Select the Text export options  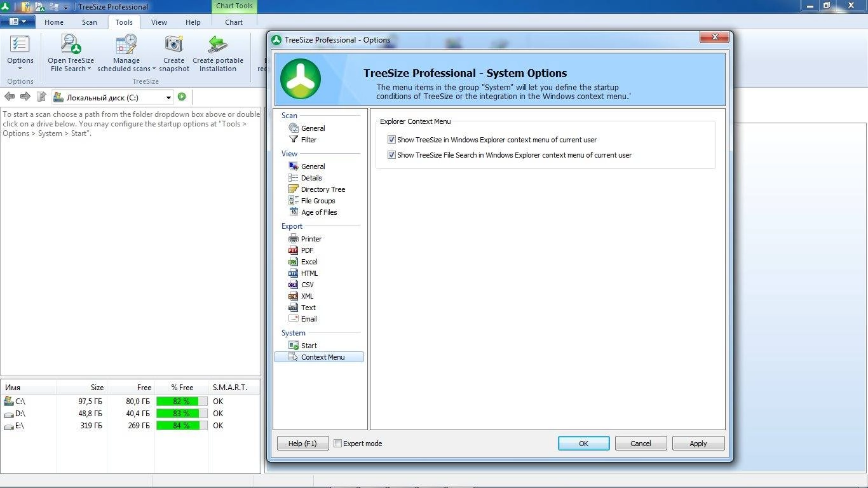pyautogui.click(x=302, y=308)
